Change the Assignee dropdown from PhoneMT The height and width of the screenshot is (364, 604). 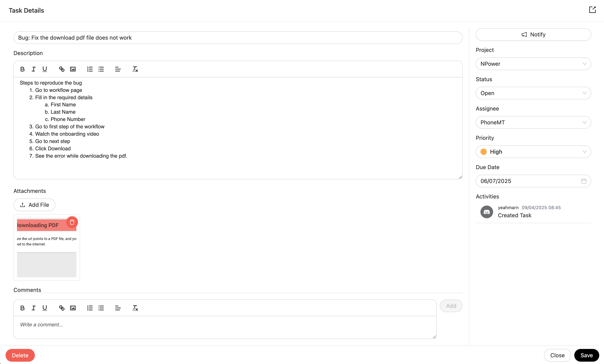533,122
